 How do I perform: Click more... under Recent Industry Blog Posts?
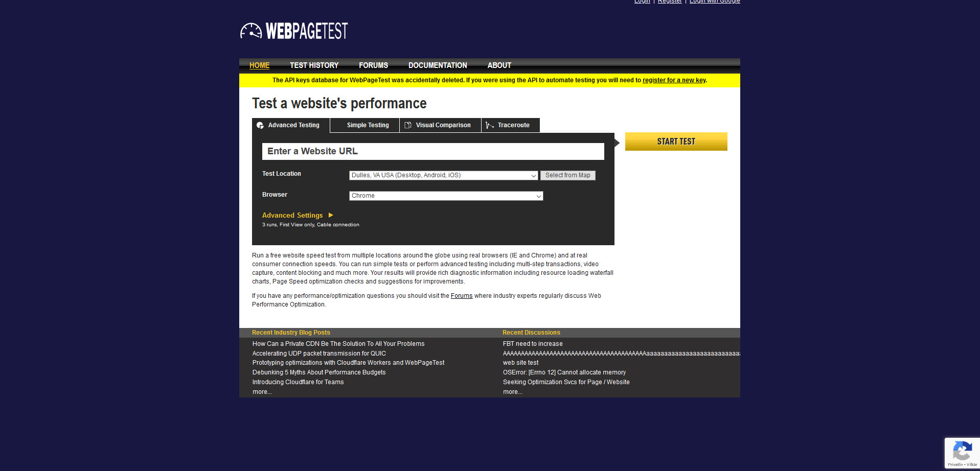(262, 392)
